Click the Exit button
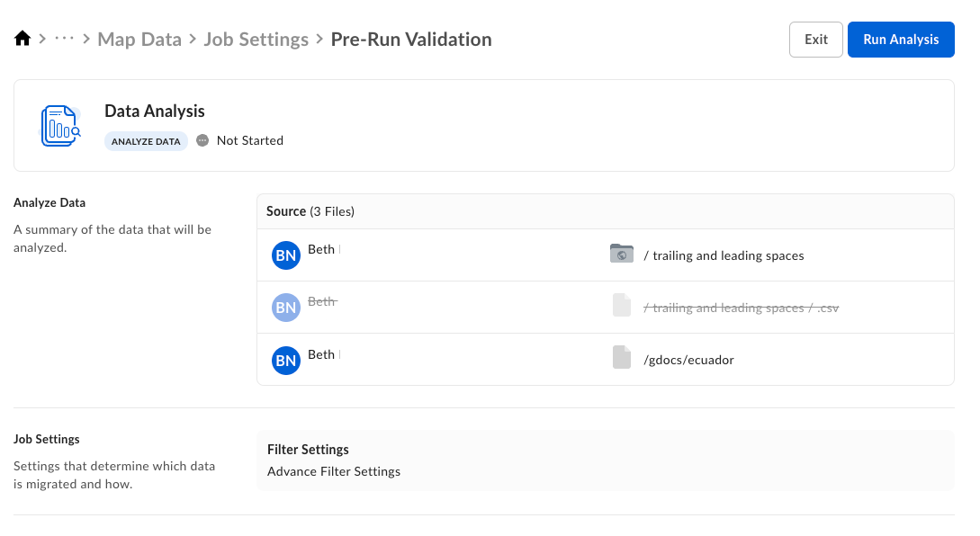Screen dimensions: 980x536 pyautogui.click(x=815, y=40)
